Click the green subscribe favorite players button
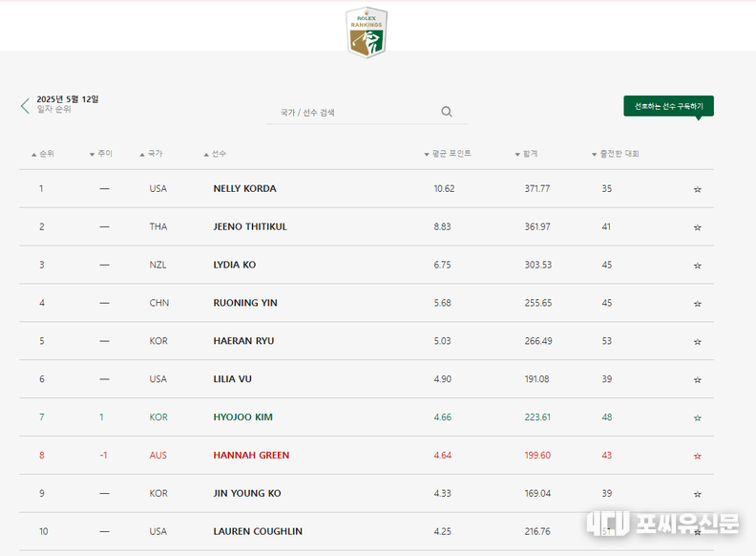 [x=668, y=106]
